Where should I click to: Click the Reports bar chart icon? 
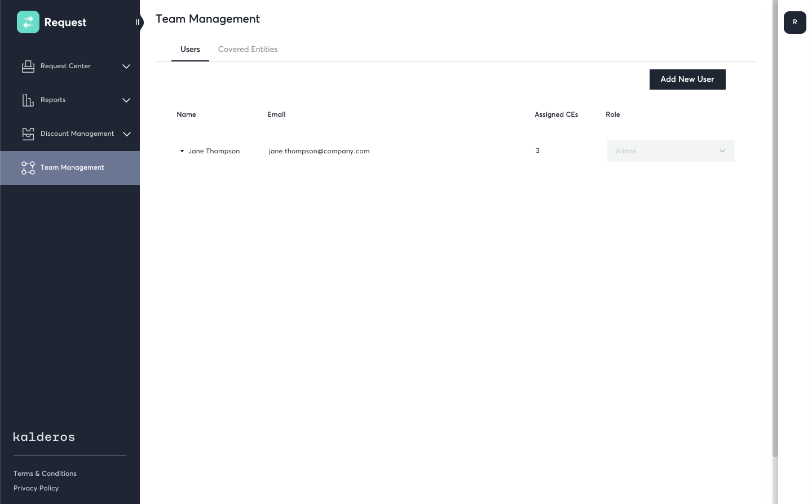28,100
